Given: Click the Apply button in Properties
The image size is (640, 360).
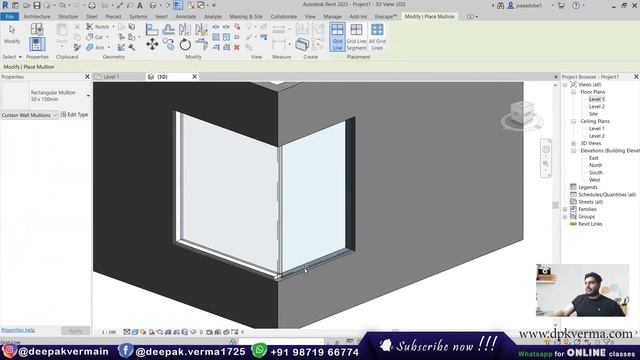Looking at the screenshot, I should click(76, 331).
